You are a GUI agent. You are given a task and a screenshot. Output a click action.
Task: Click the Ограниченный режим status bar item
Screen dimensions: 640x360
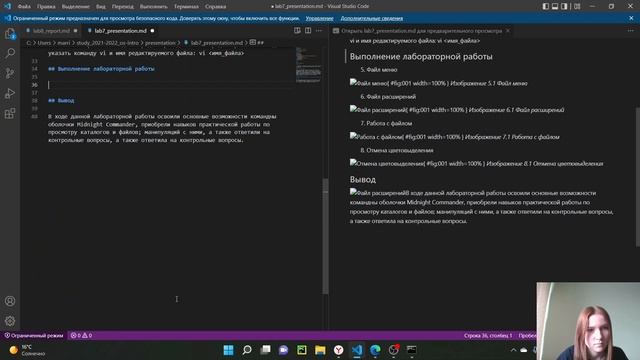[x=34, y=336]
